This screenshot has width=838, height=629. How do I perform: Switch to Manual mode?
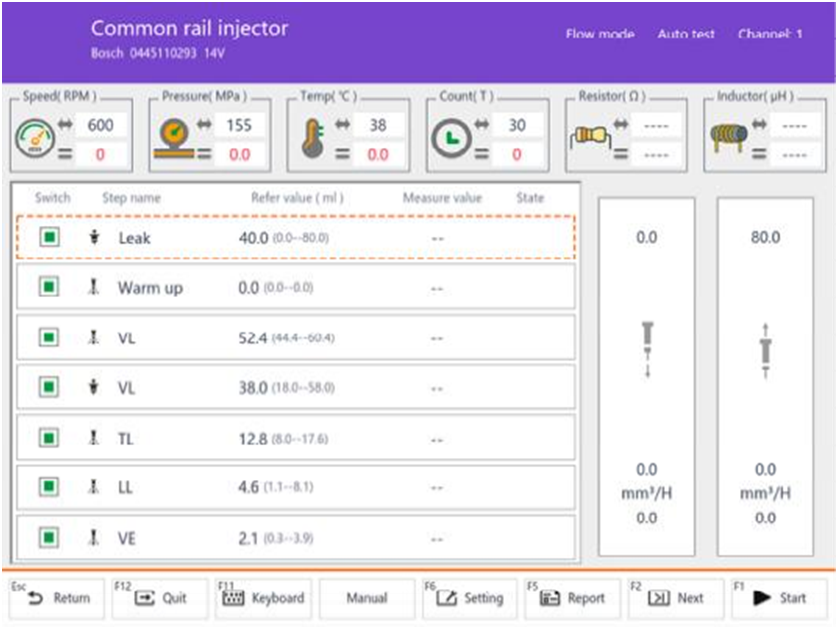pyautogui.click(x=366, y=598)
